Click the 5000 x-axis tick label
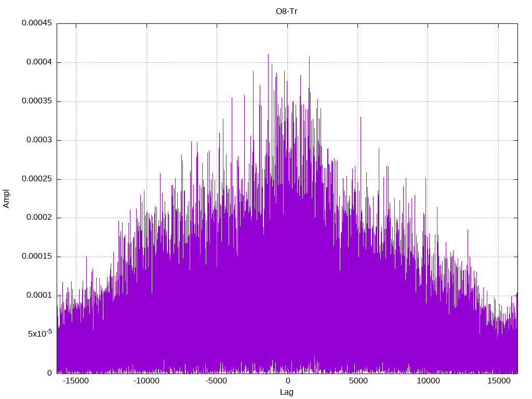 point(358,381)
